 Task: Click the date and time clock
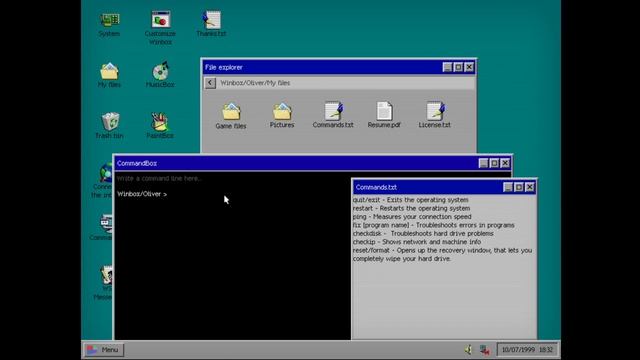tap(527, 350)
